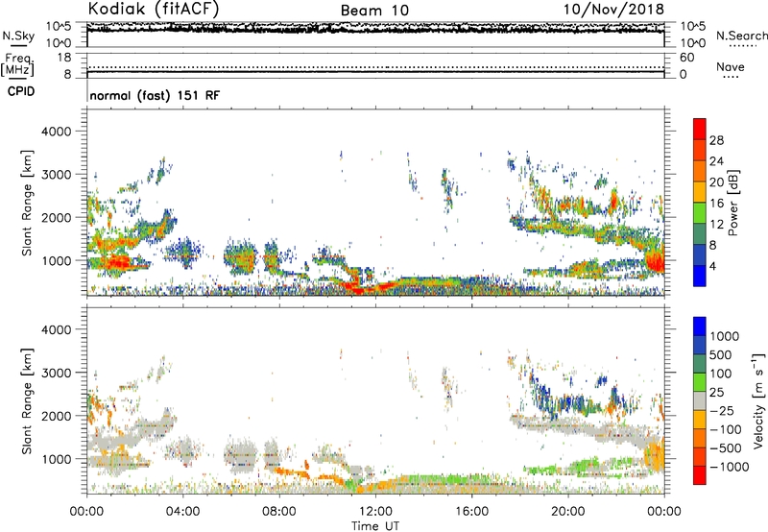
Task: Click the '-25' Velocity colorbar value
Action: [x=722, y=410]
